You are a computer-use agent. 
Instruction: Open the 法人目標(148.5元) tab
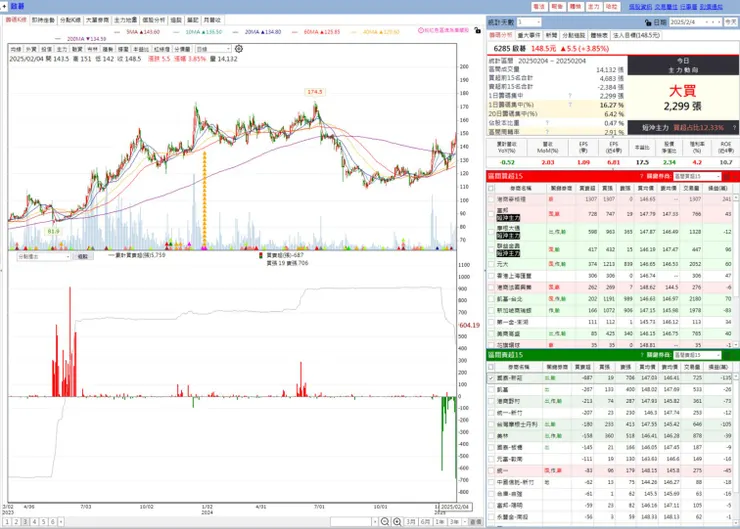tap(636, 35)
